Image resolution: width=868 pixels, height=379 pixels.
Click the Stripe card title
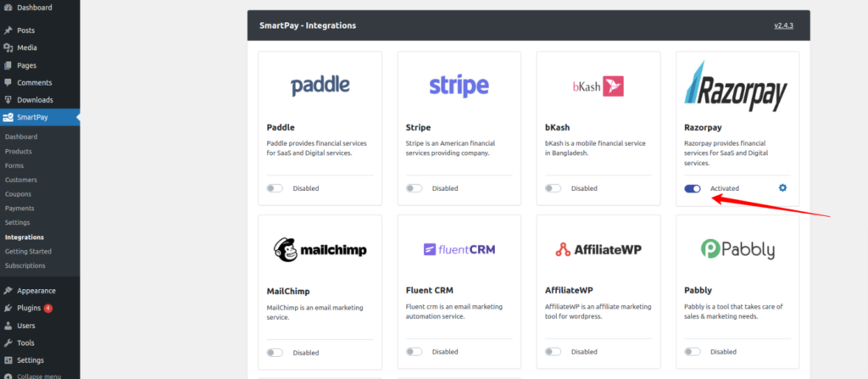pos(418,127)
